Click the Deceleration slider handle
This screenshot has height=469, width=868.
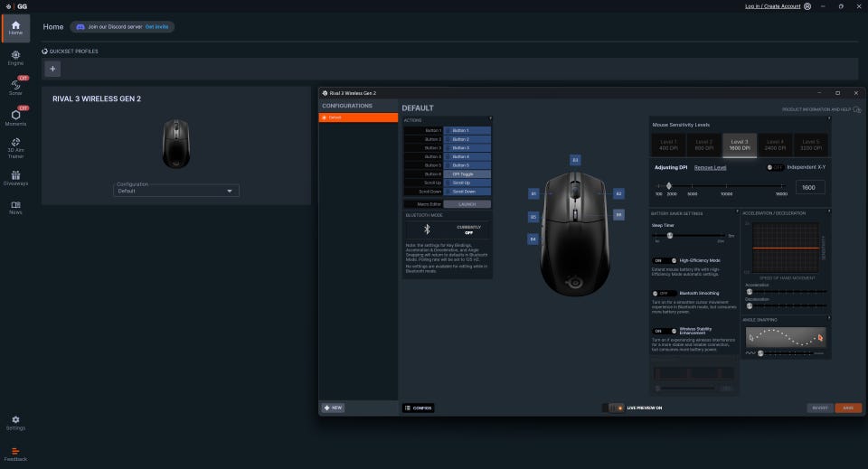pos(750,305)
